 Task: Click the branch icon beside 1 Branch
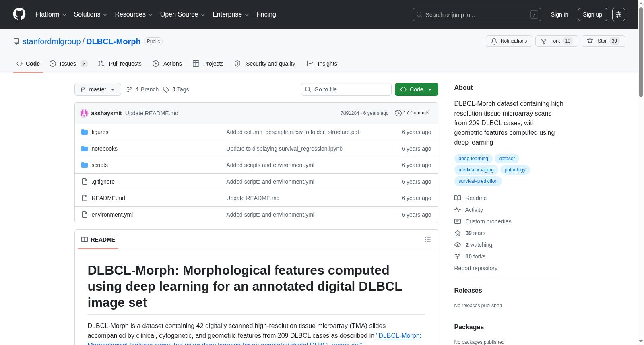pos(130,89)
